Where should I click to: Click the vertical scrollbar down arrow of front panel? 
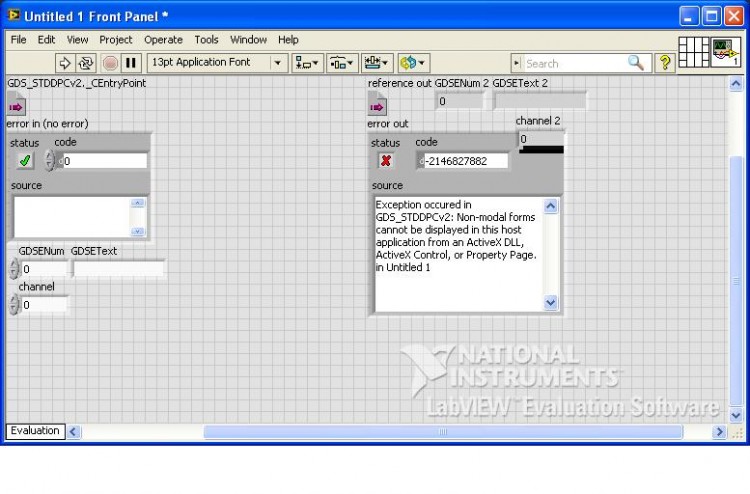tap(736, 415)
